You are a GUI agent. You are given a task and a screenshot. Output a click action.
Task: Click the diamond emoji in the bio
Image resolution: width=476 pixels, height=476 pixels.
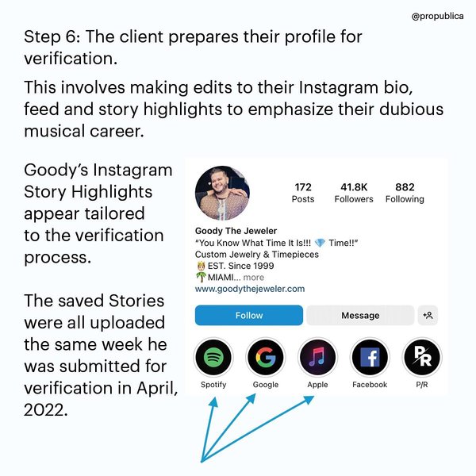click(x=320, y=243)
